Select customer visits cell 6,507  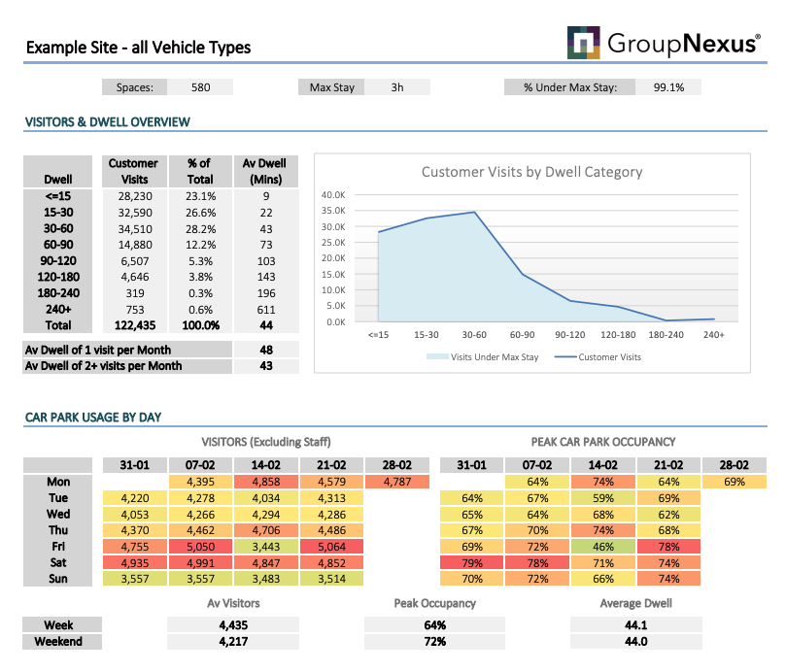pos(135,261)
